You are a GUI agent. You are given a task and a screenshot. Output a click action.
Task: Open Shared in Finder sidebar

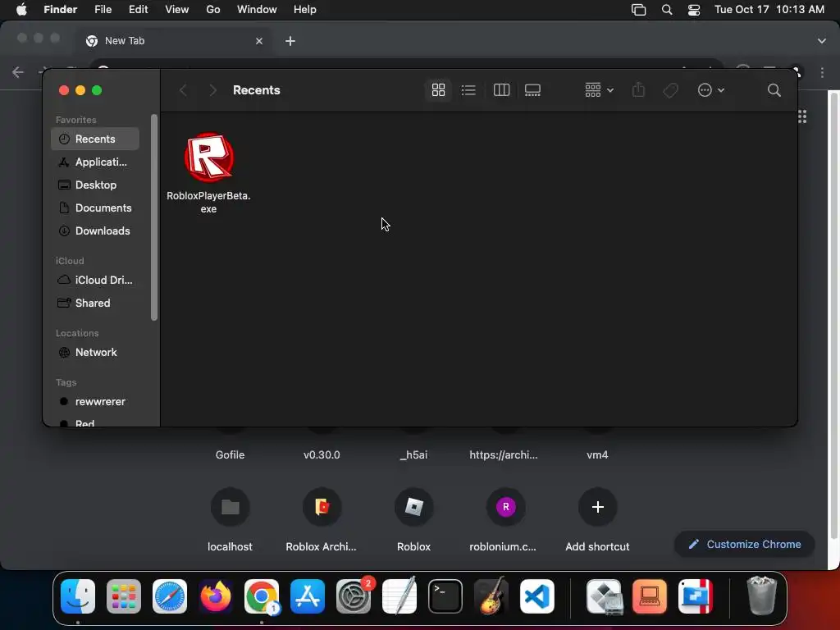click(x=95, y=304)
